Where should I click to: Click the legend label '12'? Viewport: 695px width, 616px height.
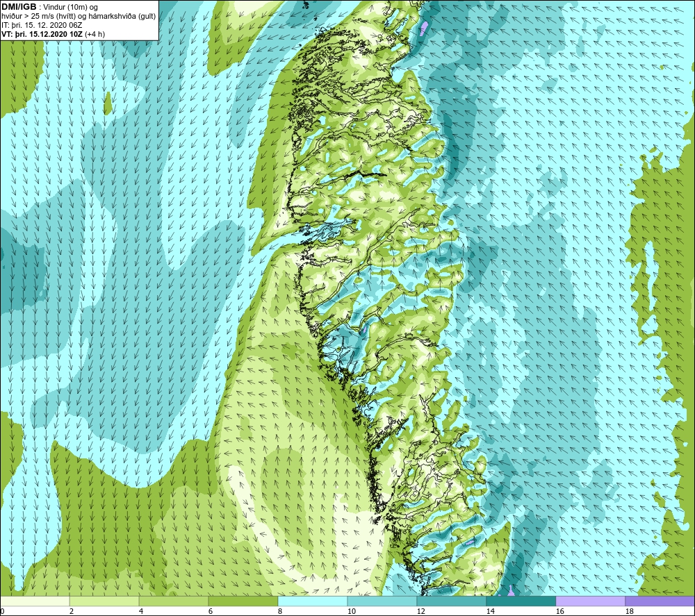(x=420, y=612)
